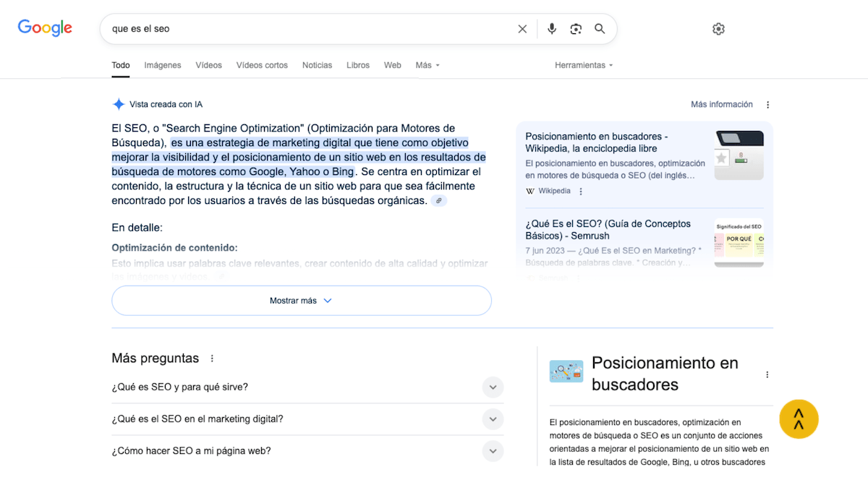Open the Más información link

coord(722,105)
